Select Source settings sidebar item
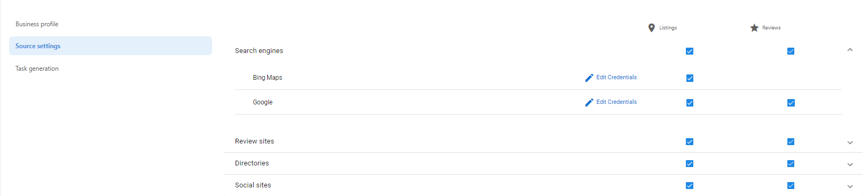This screenshot has width=868, height=196. (x=111, y=46)
